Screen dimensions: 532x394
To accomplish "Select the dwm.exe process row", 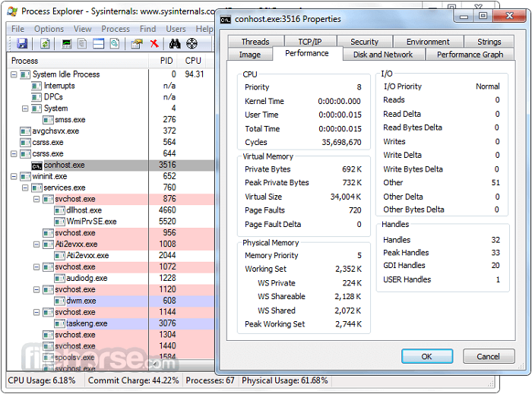I will [81, 301].
